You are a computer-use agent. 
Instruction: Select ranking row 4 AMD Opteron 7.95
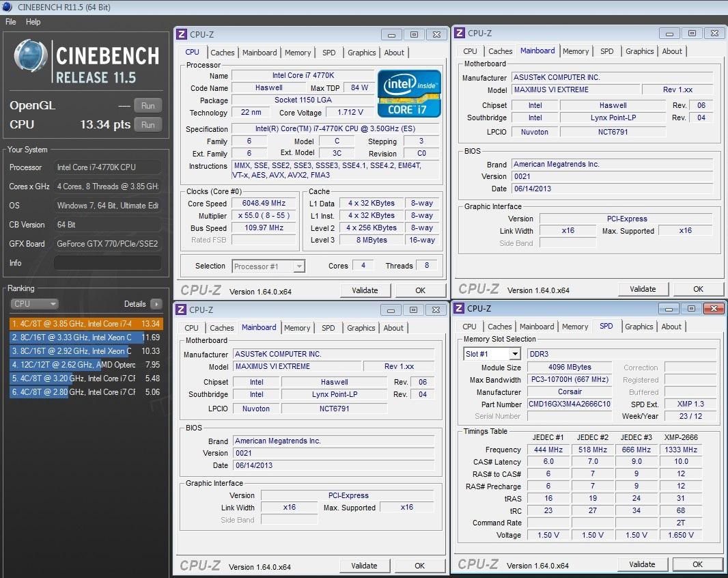point(86,365)
